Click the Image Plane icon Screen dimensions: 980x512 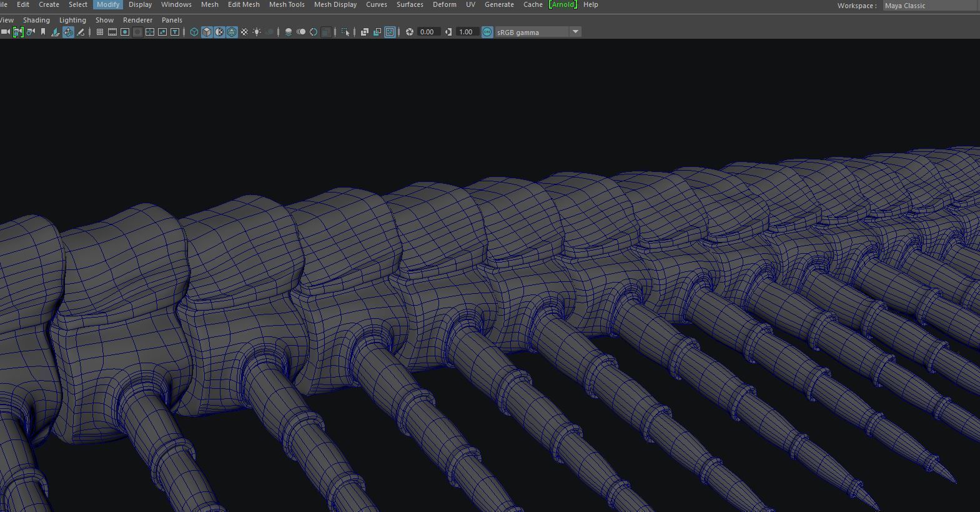[x=56, y=32]
